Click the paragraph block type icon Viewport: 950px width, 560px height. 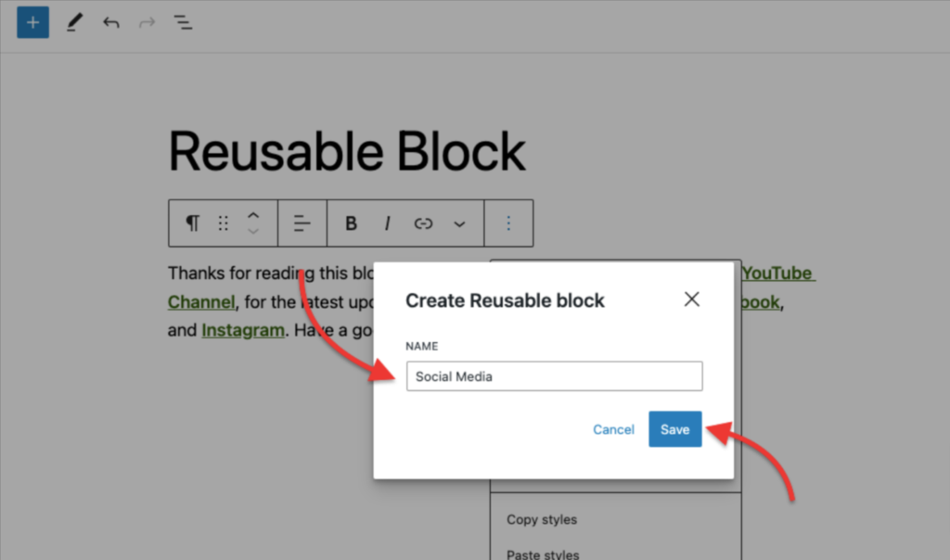tap(193, 223)
